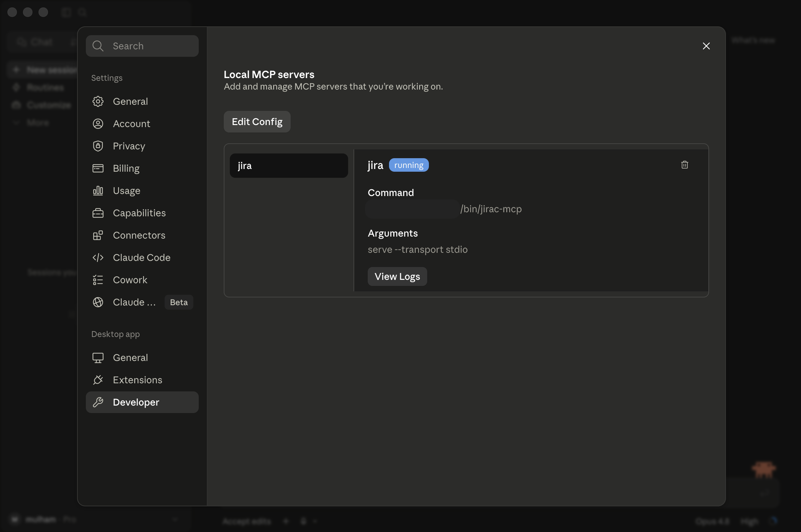The height and width of the screenshot is (532, 801).
Task: Open the Usage bar-chart icon
Action: tap(98, 191)
